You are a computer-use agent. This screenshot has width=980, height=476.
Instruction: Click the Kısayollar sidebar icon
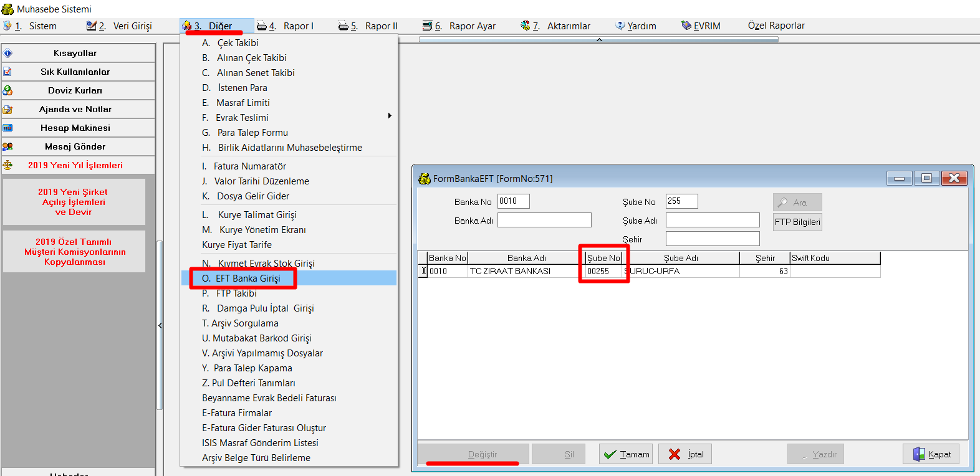tap(8, 53)
